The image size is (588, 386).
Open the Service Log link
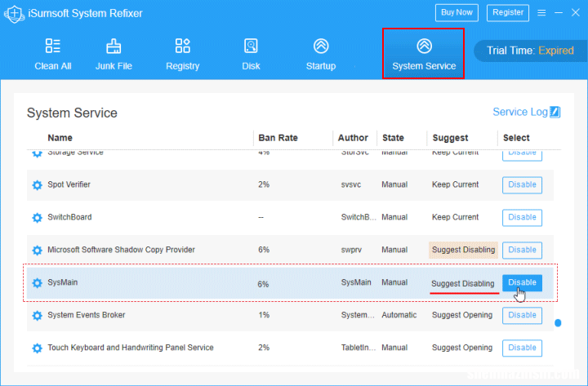coord(520,112)
